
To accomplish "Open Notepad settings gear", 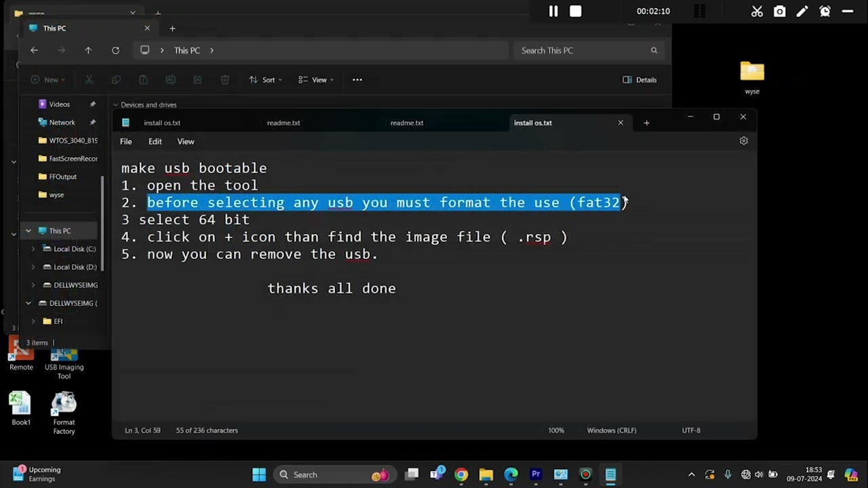I will click(744, 141).
